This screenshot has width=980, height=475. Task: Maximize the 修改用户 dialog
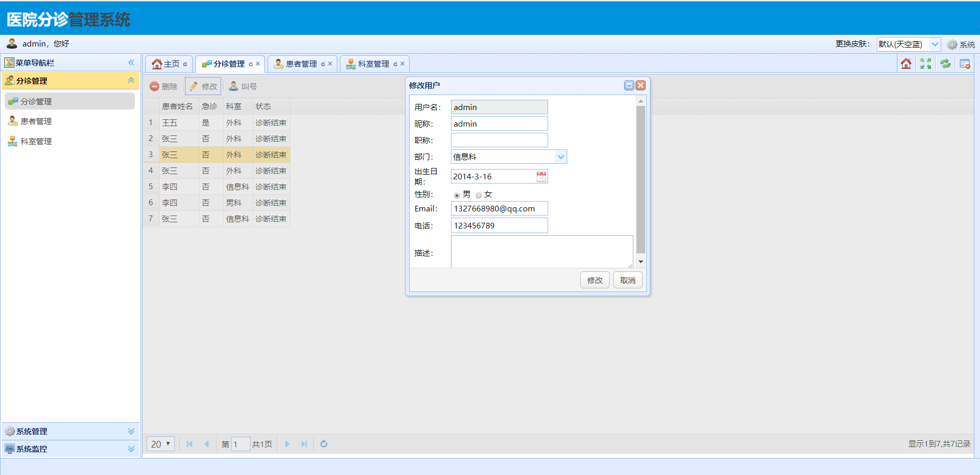tap(629, 85)
